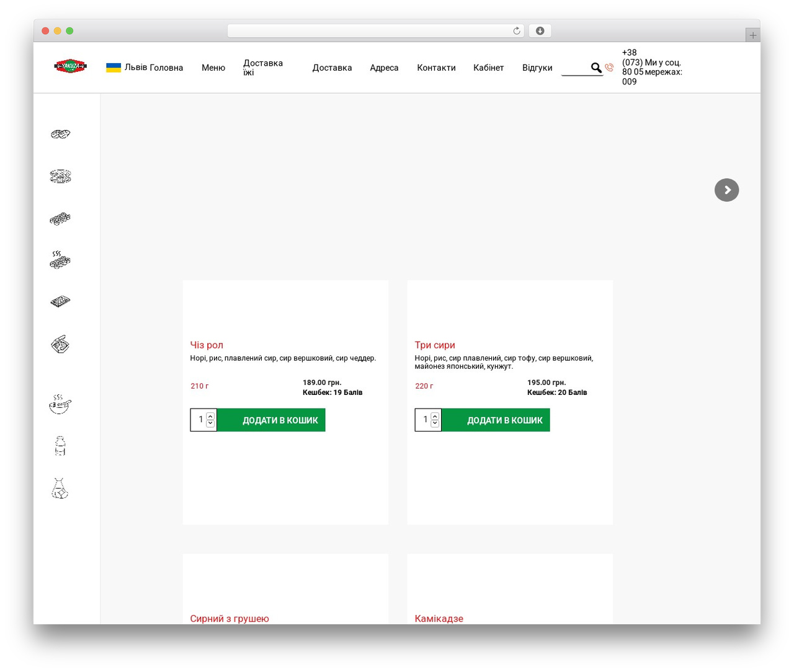Viewport: 794px width, 672px height.
Task: Add Три сири to the cart
Action: point(496,420)
